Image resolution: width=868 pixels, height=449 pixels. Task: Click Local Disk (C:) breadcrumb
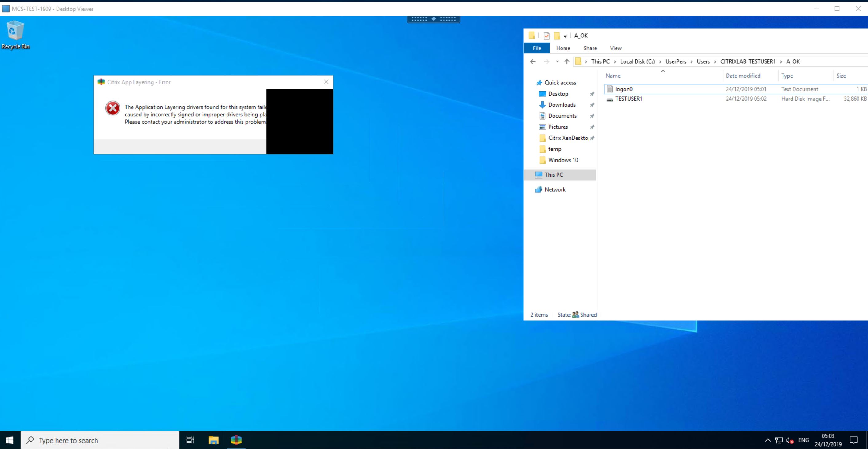click(637, 62)
